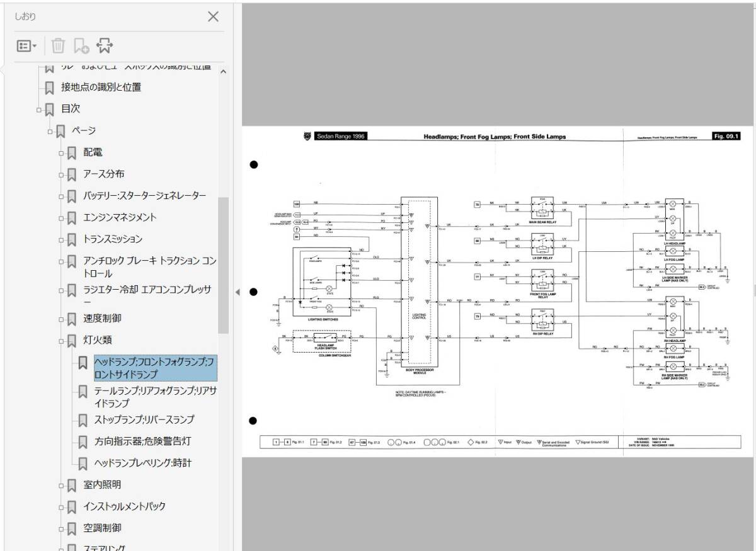The image size is (756, 551).
Task: Open the bookmark options dropdown menu
Action: (26, 46)
